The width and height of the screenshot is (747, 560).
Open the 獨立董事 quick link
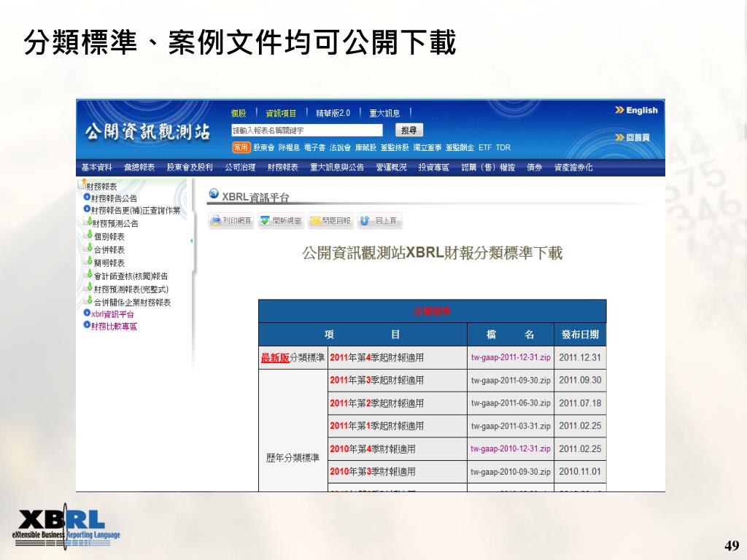coord(427,147)
